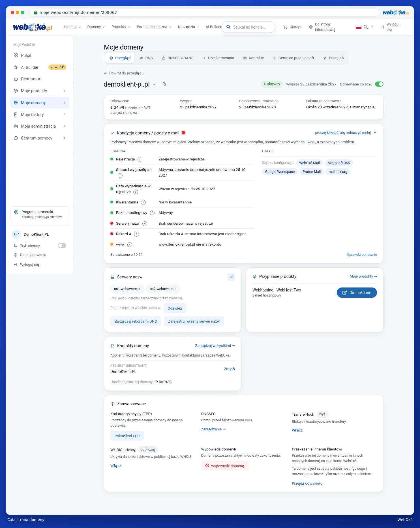Click Sprawdź ponownie to recheck health
Screen dimensions: 420x528
362,255
